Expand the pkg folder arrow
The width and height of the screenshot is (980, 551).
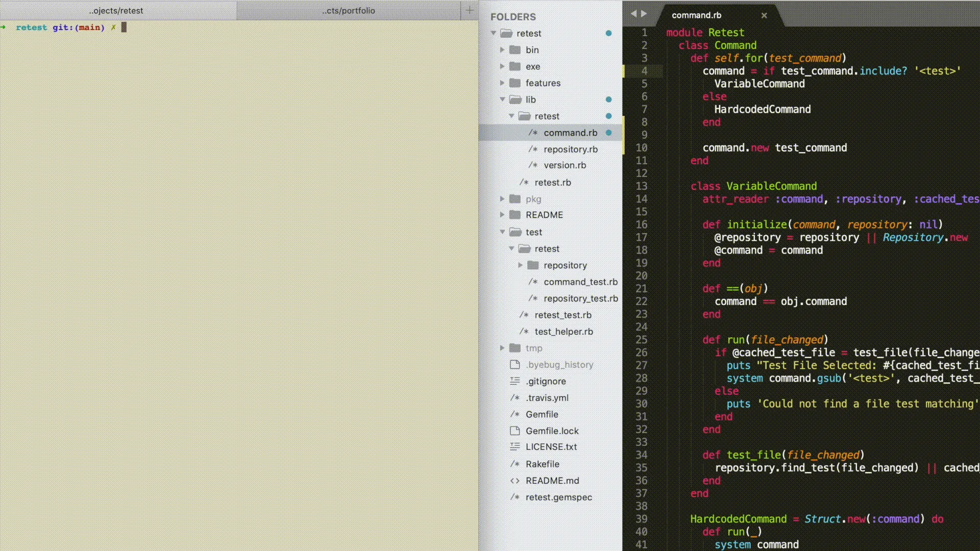502,199
